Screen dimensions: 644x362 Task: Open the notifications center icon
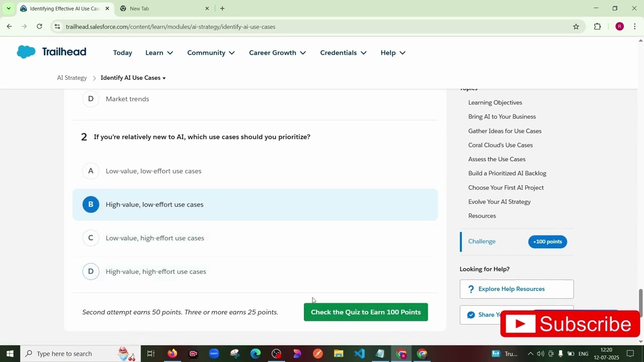coord(630,354)
